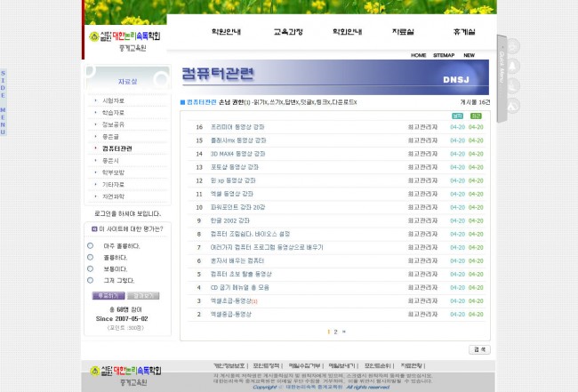The image size is (578, 392).
Task: Select the '보통이다' poll option
Action: tap(90, 268)
